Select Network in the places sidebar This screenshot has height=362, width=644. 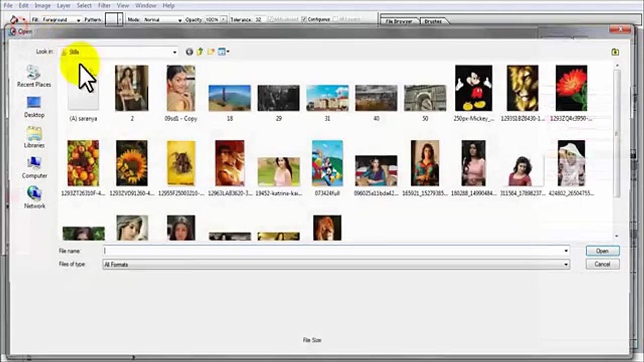point(34,198)
